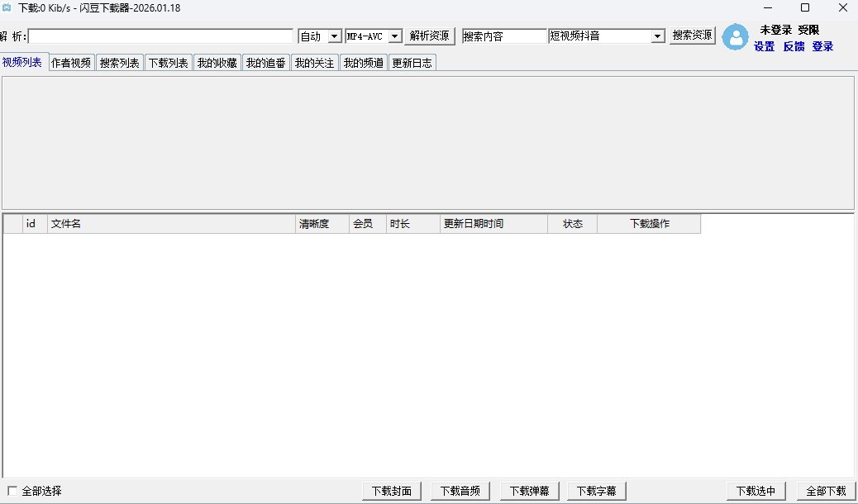Maximize the downloader window
This screenshot has height=504, width=858.
coord(804,8)
